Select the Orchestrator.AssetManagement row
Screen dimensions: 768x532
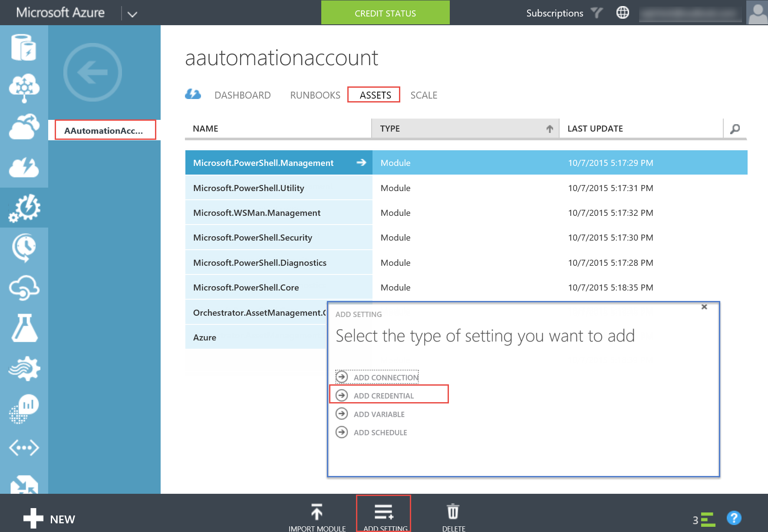click(x=256, y=312)
